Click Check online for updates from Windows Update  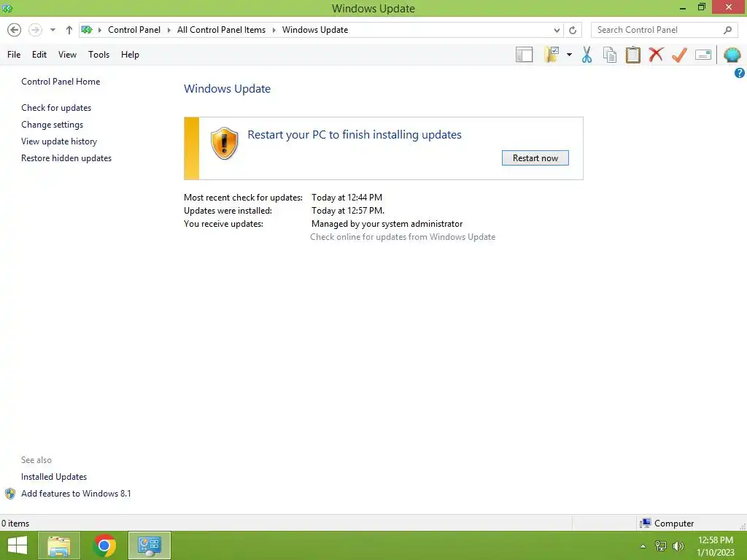tap(403, 237)
